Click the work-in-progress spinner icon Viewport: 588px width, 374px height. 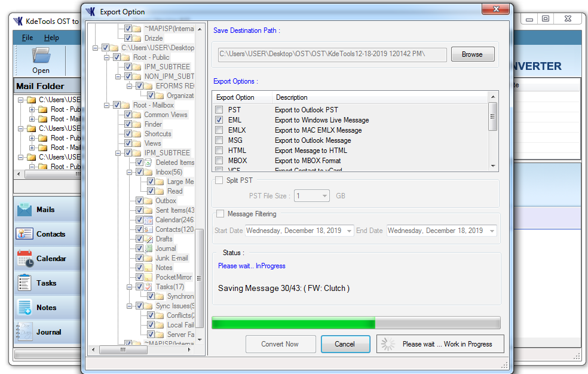pos(388,344)
